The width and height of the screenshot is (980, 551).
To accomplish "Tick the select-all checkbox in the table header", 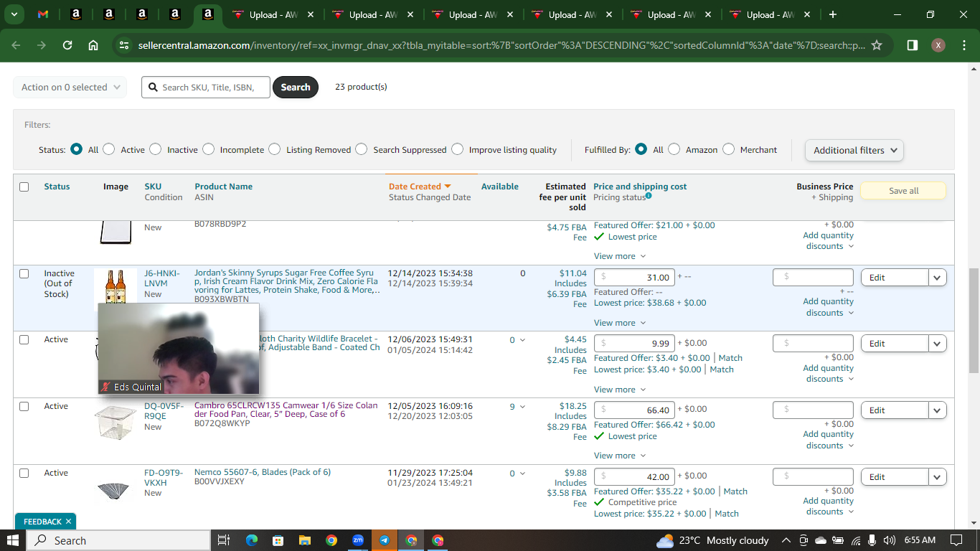I will [24, 187].
